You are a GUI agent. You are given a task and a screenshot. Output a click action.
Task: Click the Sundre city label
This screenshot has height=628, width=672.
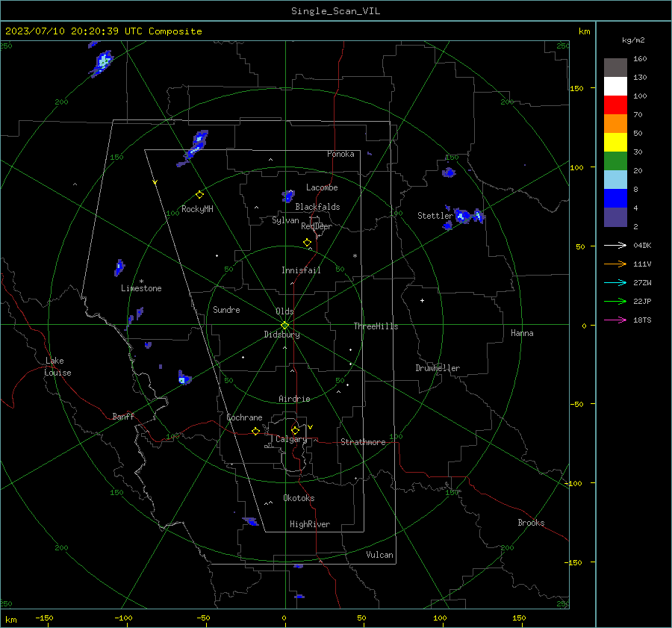pos(226,310)
